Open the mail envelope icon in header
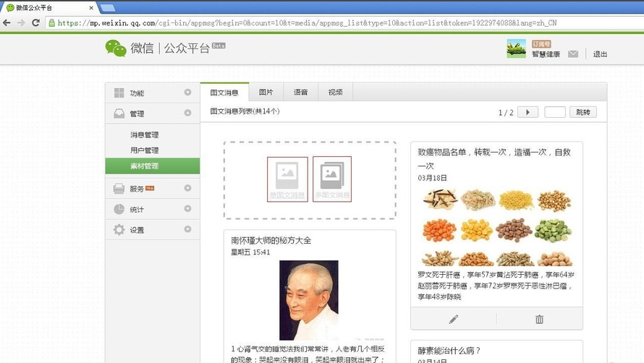Viewport: 644px width, 363px height. tap(573, 54)
